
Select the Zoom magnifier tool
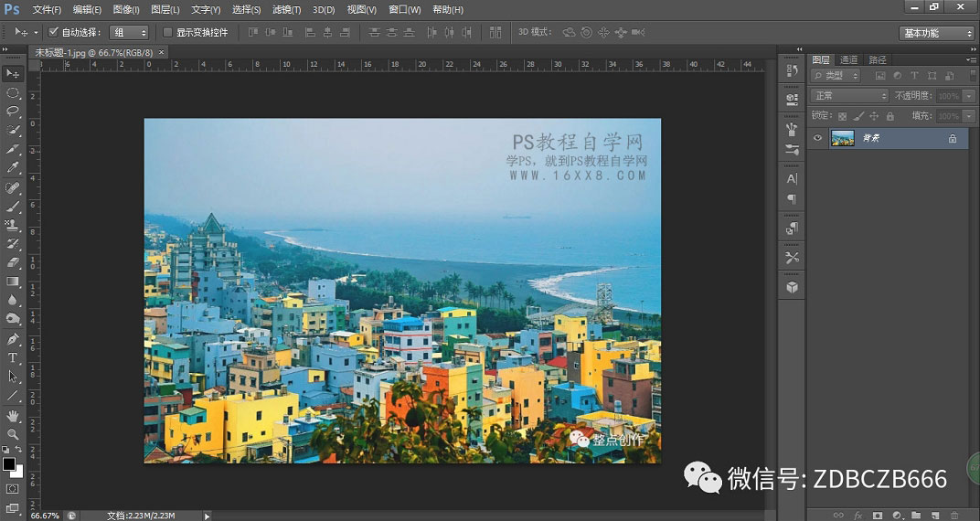(13, 434)
